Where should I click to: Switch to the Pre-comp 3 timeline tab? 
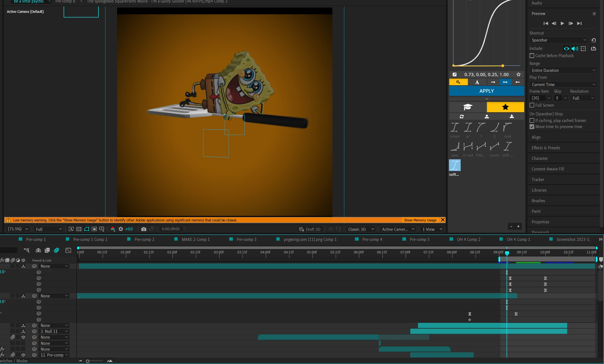coord(246,240)
